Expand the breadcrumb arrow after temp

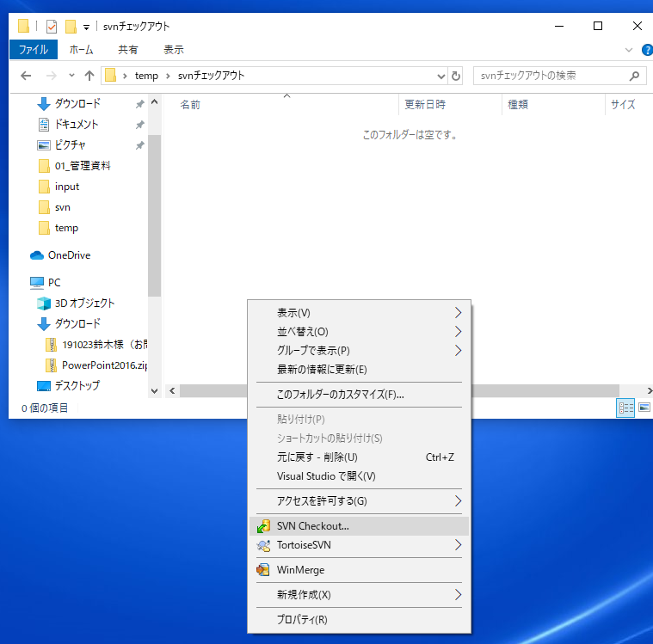click(x=168, y=76)
